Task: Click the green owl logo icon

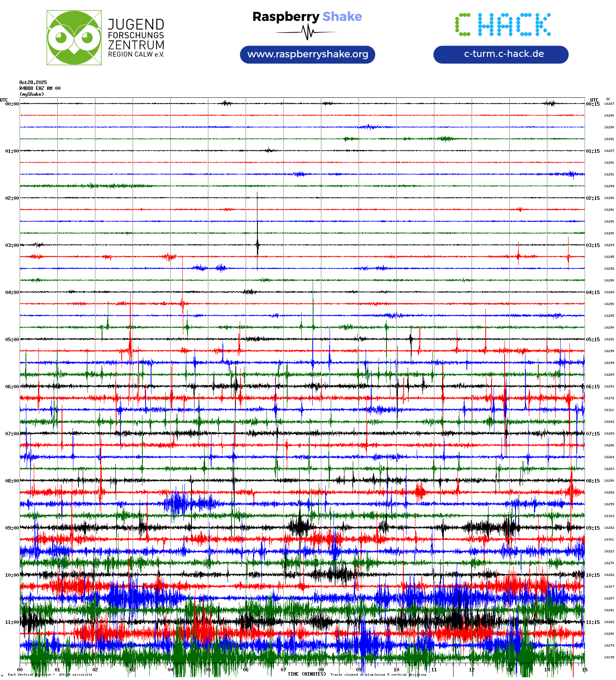Action: tap(74, 38)
